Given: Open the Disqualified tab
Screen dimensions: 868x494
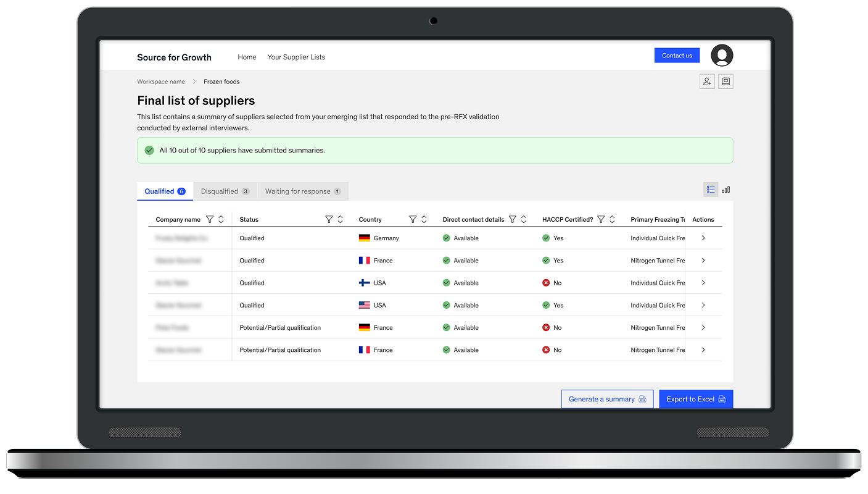Looking at the screenshot, I should (225, 191).
